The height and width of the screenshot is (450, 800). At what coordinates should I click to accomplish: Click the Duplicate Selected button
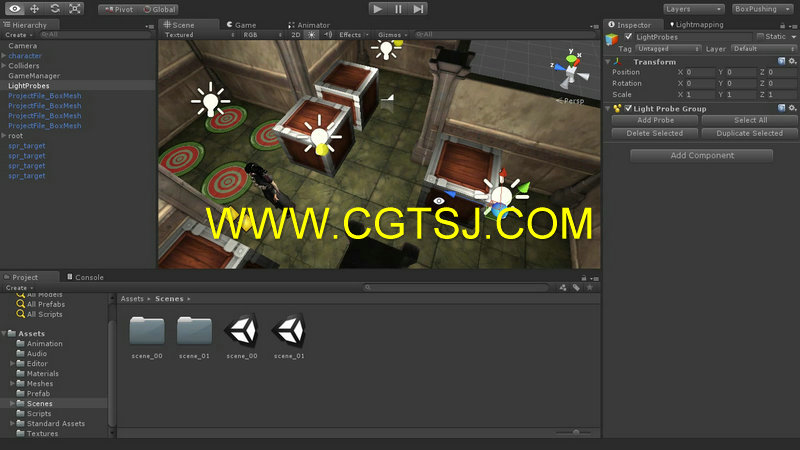[749, 133]
